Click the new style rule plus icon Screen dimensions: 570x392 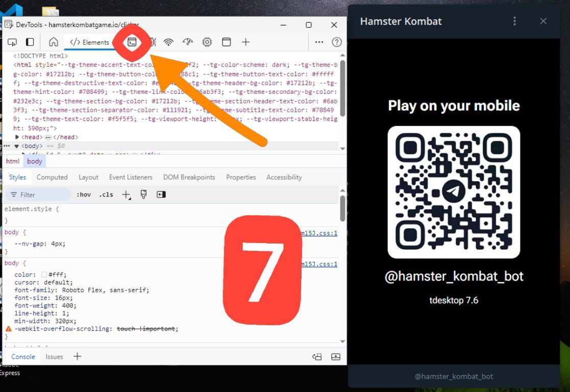[126, 194]
